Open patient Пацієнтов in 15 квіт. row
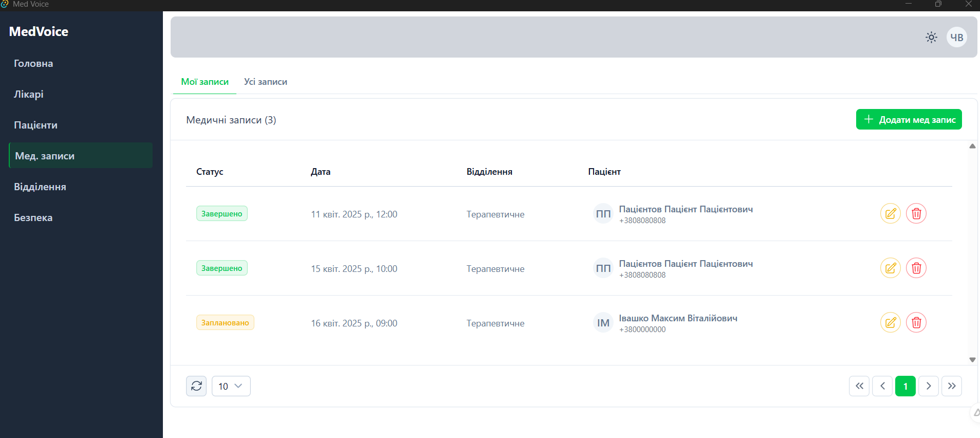Image resolution: width=980 pixels, height=438 pixels. coord(686,264)
